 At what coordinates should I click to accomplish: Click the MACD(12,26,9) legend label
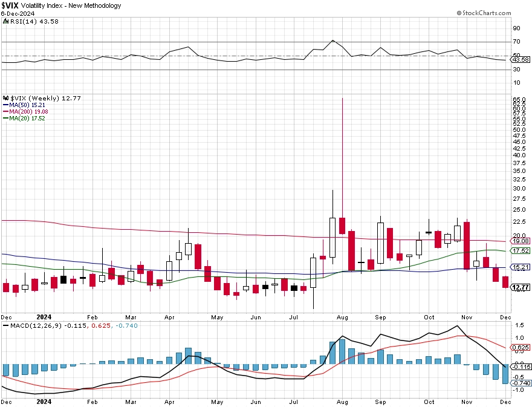[36, 325]
